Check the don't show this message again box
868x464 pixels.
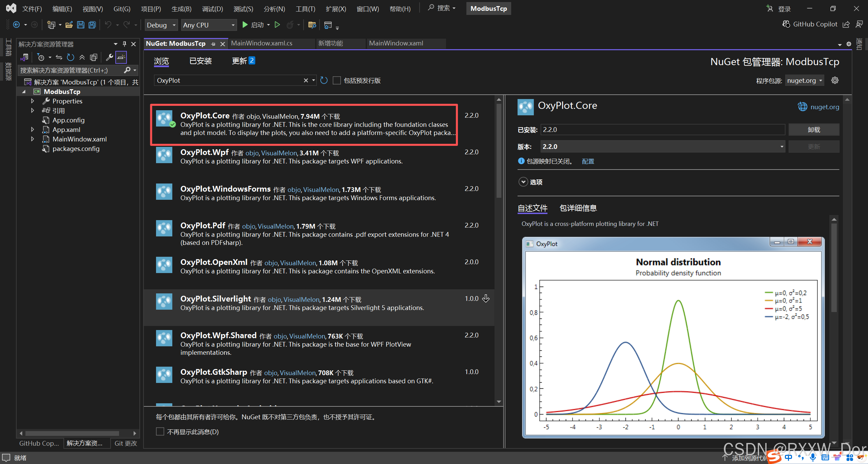pyautogui.click(x=160, y=431)
